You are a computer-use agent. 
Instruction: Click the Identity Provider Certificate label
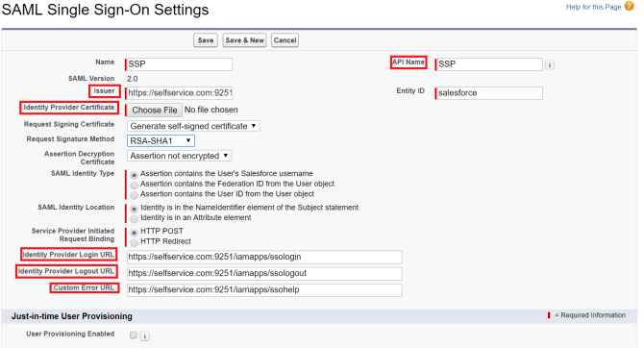(68, 108)
